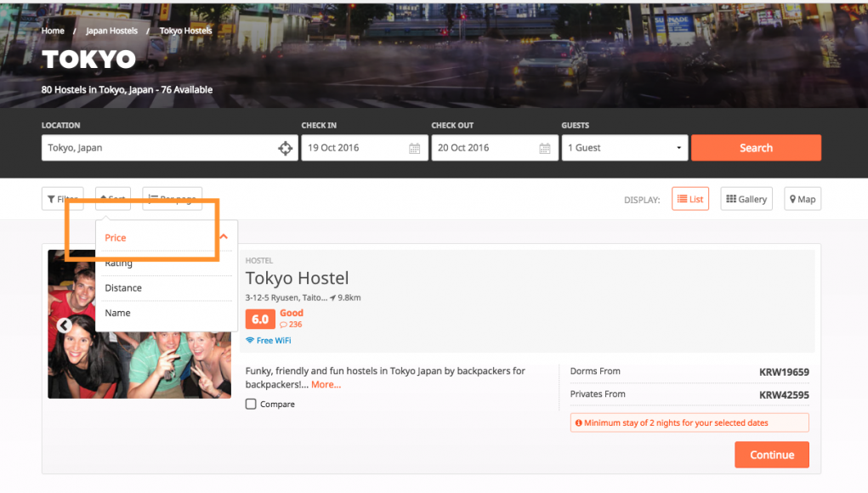Viewport: 868px width, 493px height.
Task: Open the check-out calendar icon
Action: (545, 148)
